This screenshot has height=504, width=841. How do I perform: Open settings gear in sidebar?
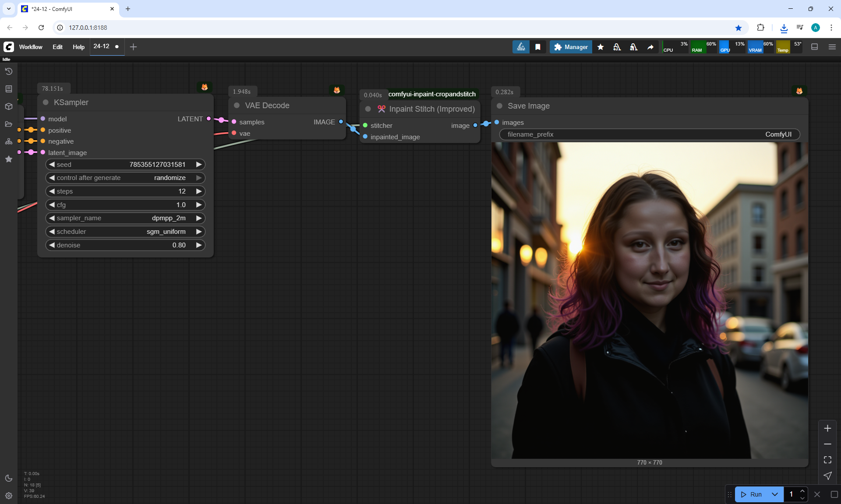[x=9, y=496]
